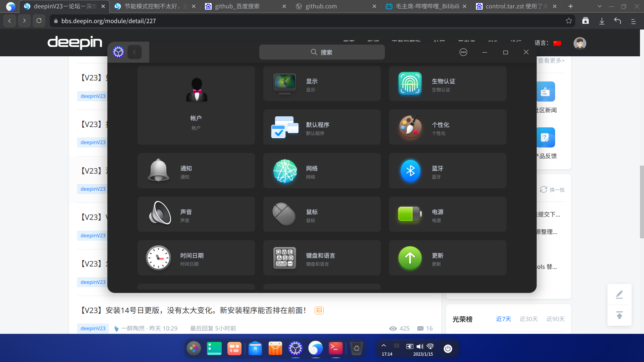The image size is (644, 362).
Task: Open the Time and Date (时间日期) clock module
Action: click(x=196, y=258)
